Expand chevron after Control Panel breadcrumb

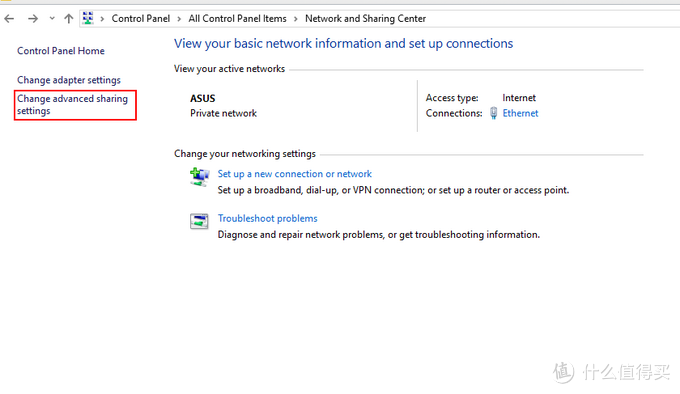(179, 19)
